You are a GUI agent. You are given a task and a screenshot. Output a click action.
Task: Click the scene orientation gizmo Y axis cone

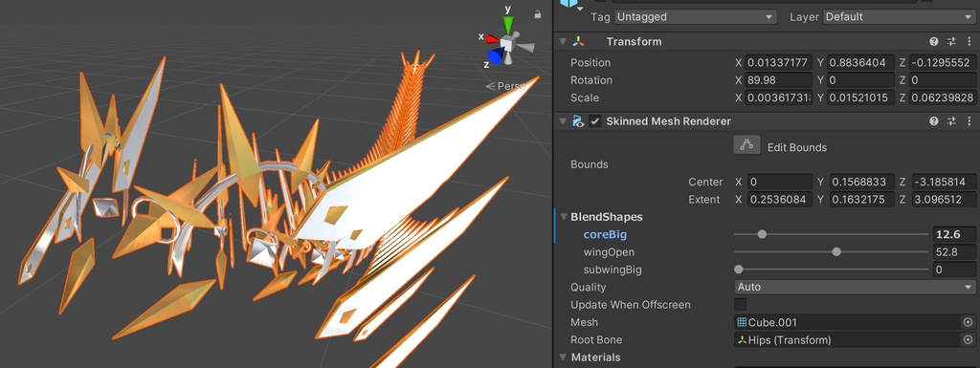click(x=508, y=25)
